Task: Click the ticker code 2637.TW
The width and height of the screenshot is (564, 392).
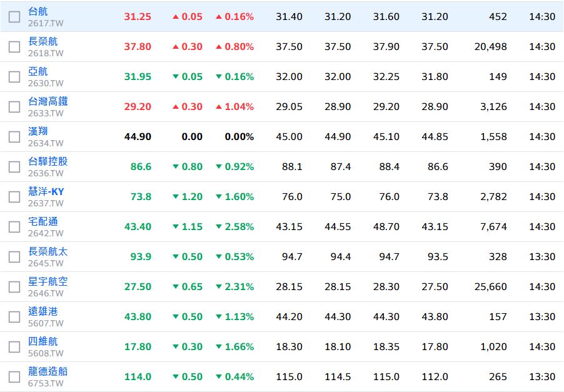Action: click(46, 204)
